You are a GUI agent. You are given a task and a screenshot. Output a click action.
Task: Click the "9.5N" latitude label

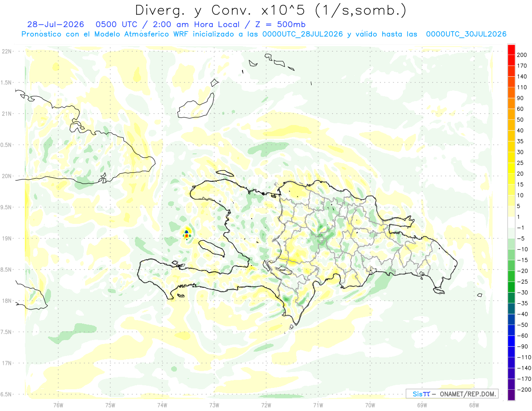tap(6, 207)
